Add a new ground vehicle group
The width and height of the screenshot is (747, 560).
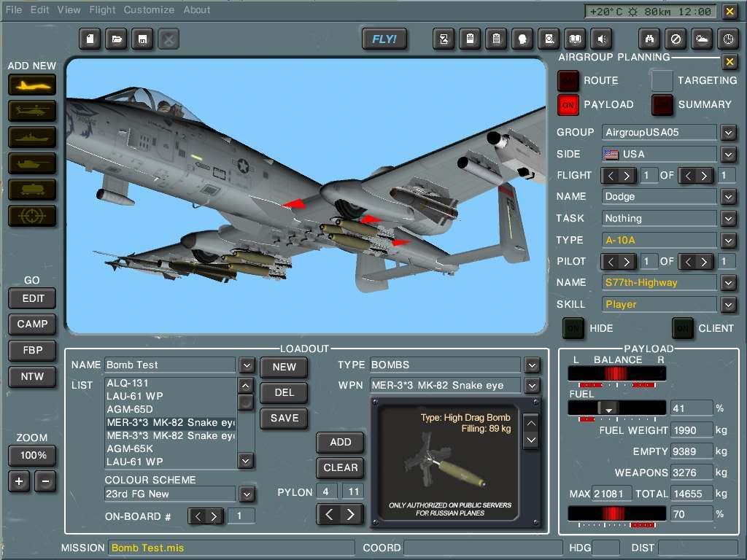(32, 163)
